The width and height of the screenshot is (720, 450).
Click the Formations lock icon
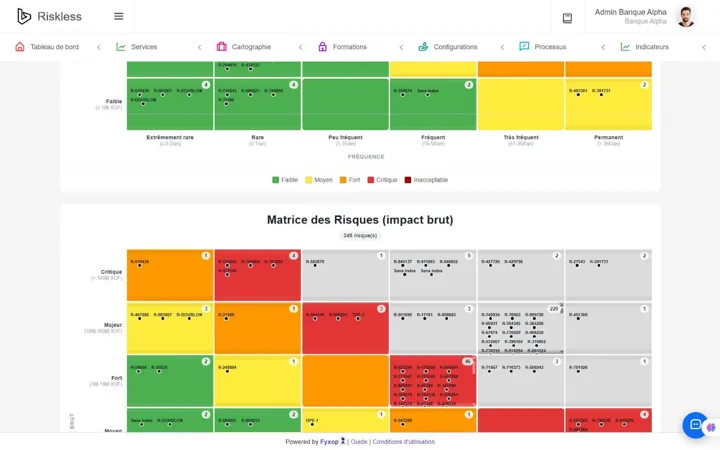coord(322,47)
